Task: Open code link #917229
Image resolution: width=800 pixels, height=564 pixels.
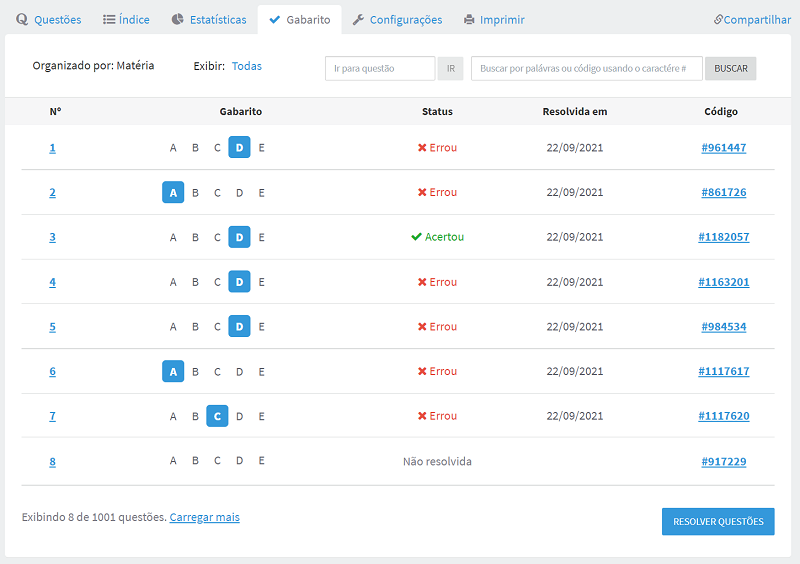Action: 723,461
